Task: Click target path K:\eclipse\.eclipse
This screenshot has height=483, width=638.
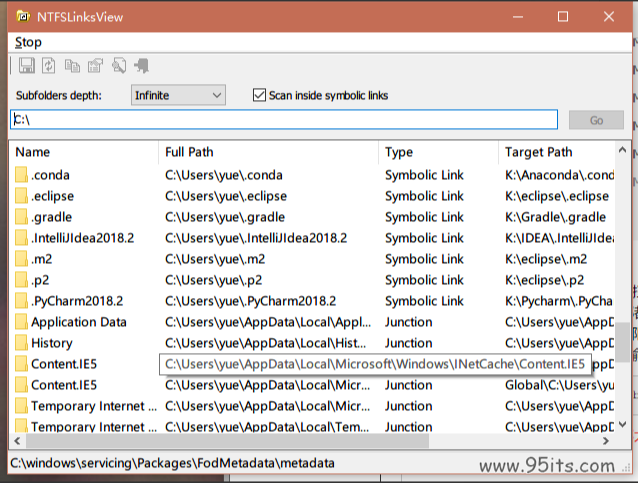Action: (x=557, y=196)
